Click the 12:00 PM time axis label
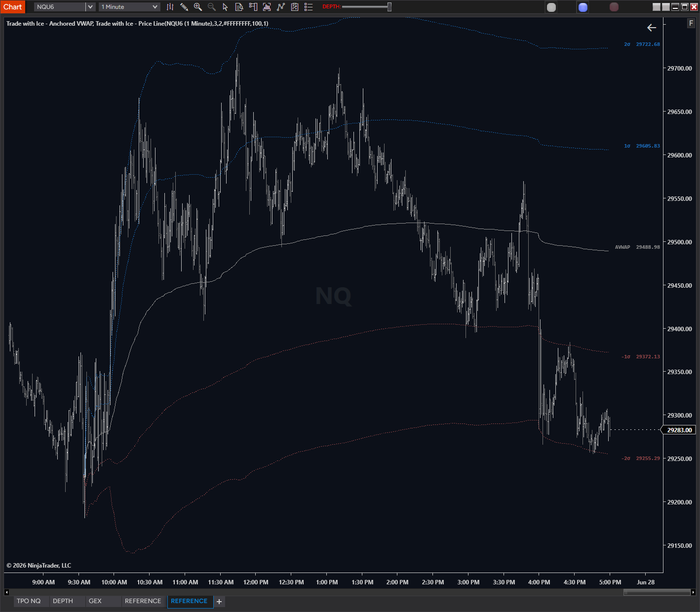Viewport: 700px width, 612px height. (x=256, y=582)
